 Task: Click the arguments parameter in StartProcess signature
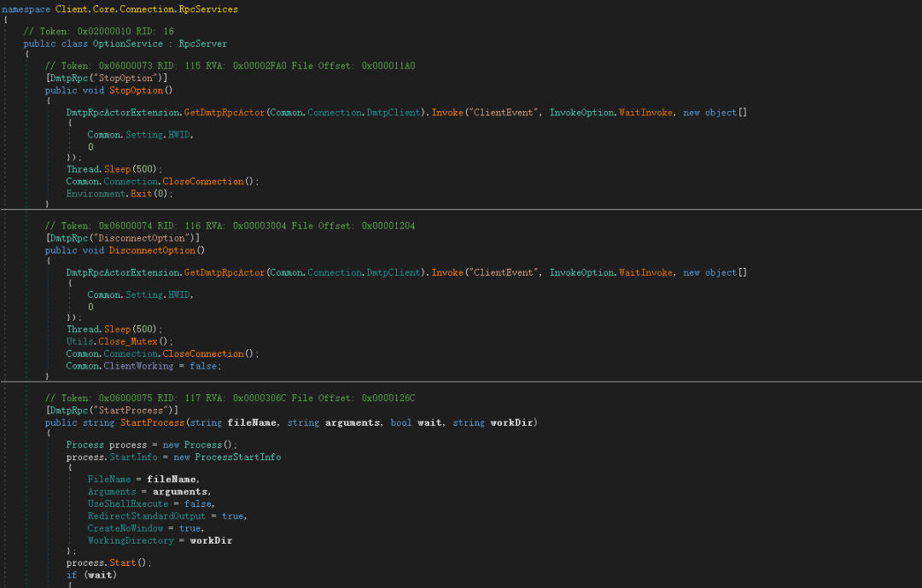pyautogui.click(x=353, y=422)
